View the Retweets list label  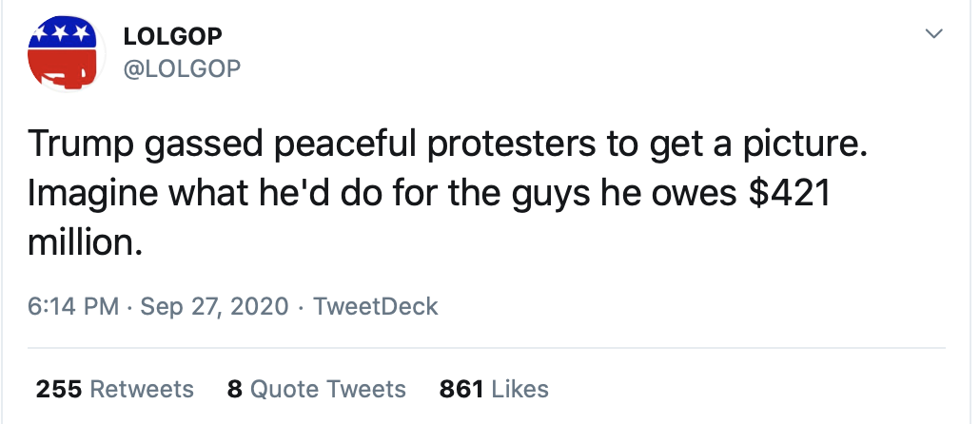141,389
